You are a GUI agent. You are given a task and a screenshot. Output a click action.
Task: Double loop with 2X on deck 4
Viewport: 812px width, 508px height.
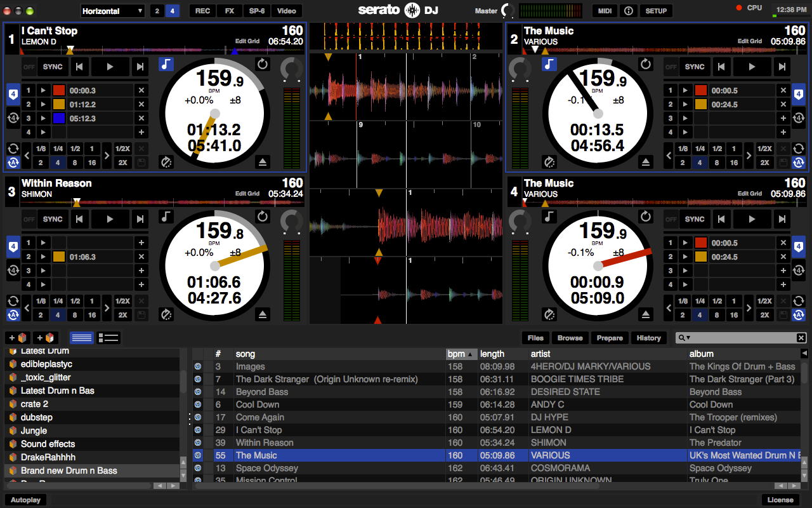[x=764, y=315]
